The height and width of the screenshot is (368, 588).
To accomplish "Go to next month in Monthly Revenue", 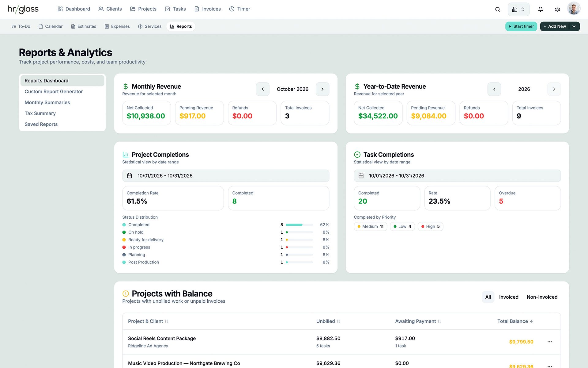I will pos(322,89).
